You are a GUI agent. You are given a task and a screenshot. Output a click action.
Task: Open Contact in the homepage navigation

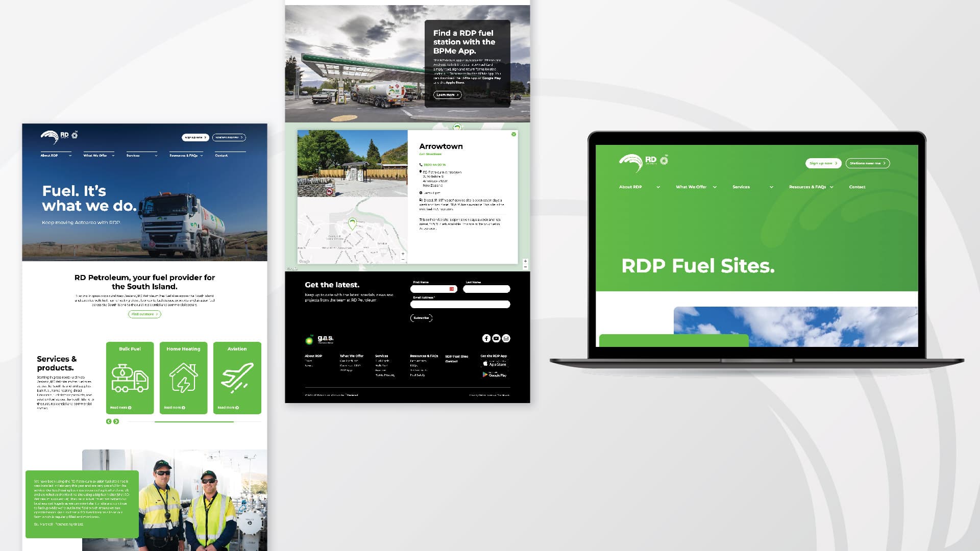[x=222, y=156]
